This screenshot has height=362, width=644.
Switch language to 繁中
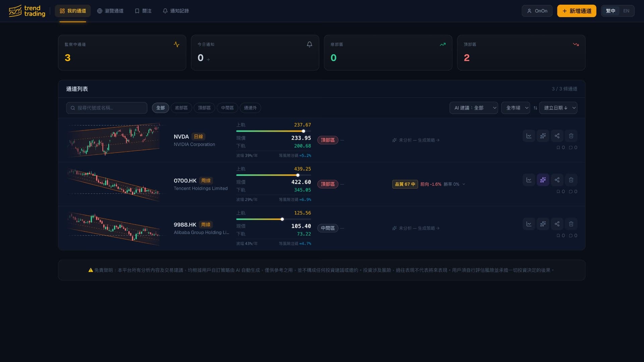click(x=610, y=11)
